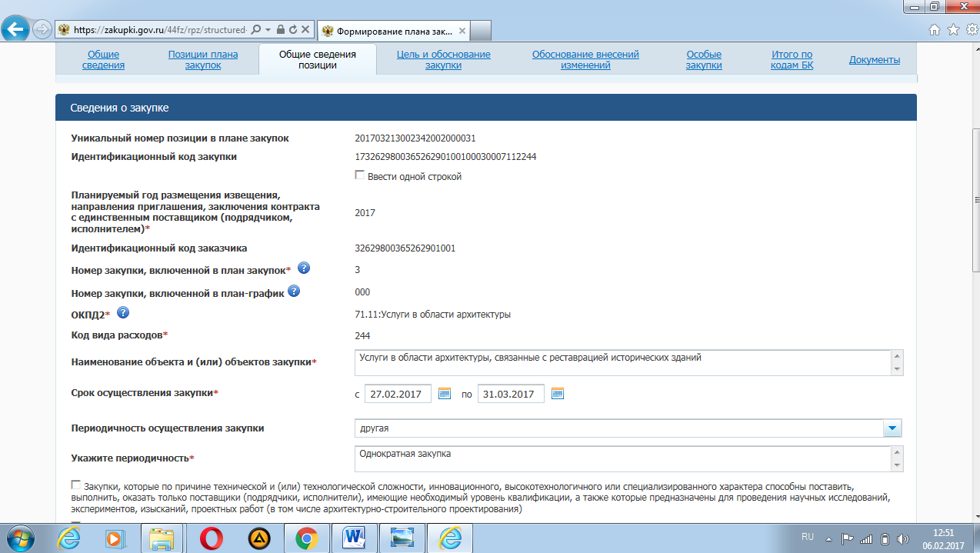
Task: Open calendar picker for end date
Action: [558, 394]
